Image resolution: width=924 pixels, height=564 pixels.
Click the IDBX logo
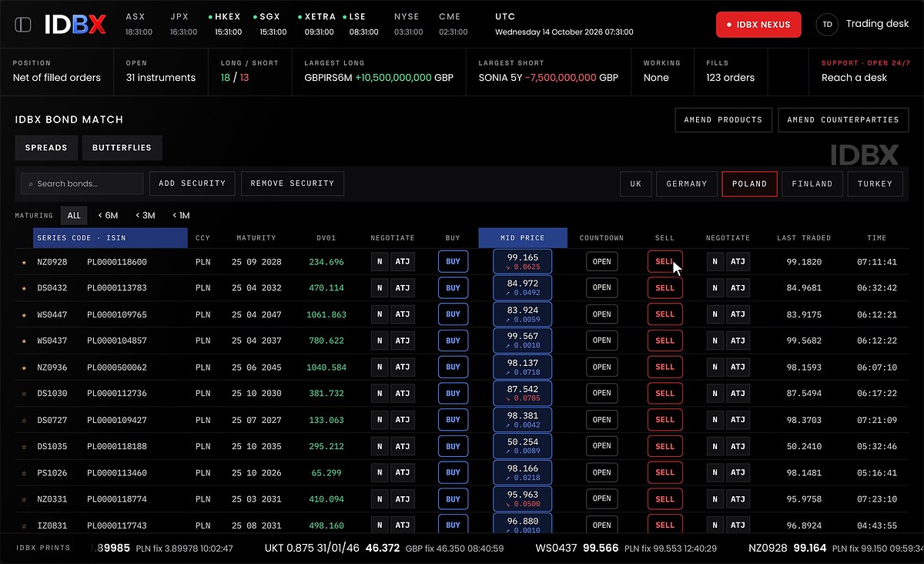(x=75, y=25)
